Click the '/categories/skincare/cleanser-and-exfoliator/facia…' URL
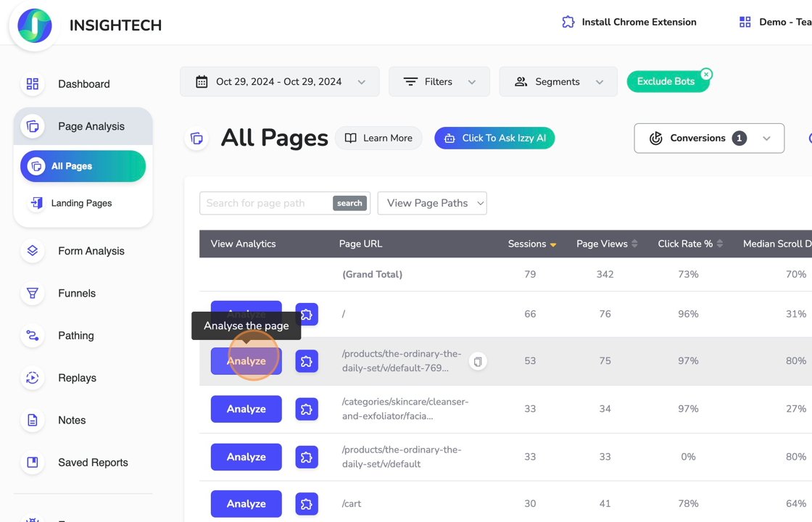The image size is (812, 522). [x=405, y=409]
